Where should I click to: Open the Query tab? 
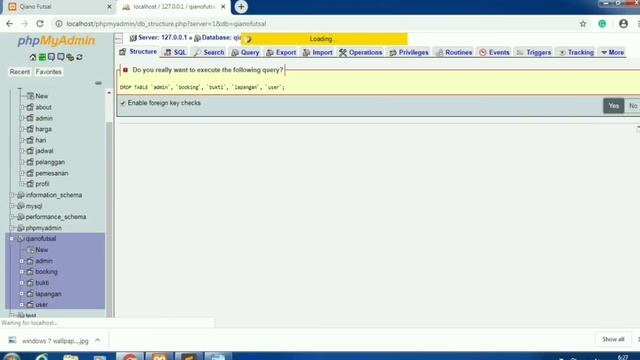point(245,52)
